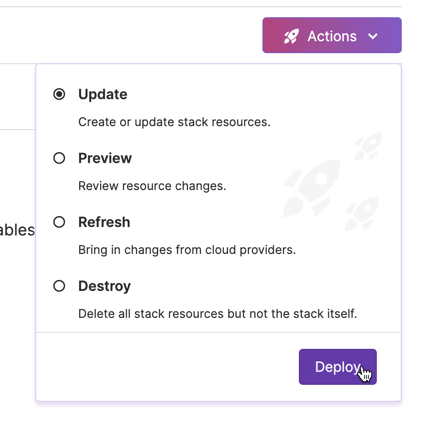Screen dimensions: 433x439
Task: Click the small faded rocket near Preview
Action: (368, 146)
